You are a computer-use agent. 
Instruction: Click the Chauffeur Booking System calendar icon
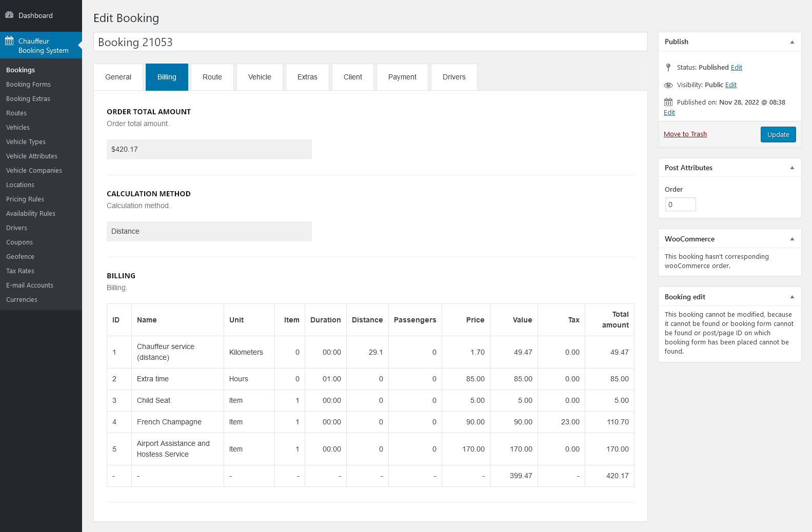point(9,41)
